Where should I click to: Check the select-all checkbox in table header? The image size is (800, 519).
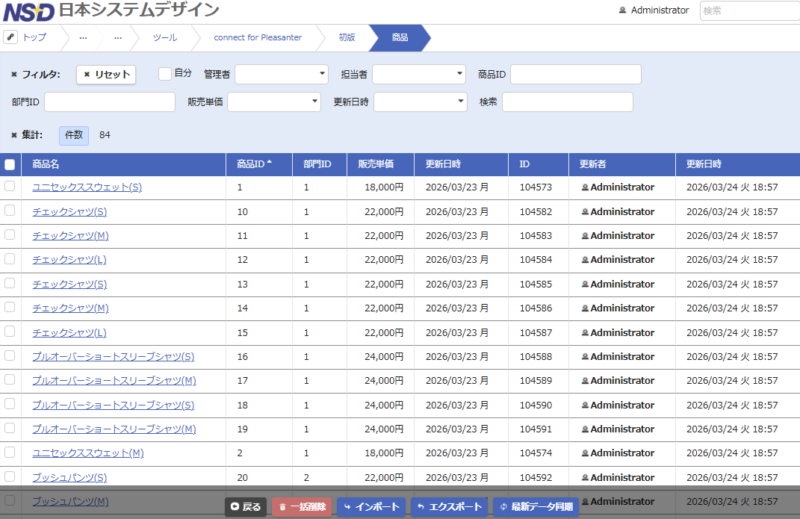(10, 164)
